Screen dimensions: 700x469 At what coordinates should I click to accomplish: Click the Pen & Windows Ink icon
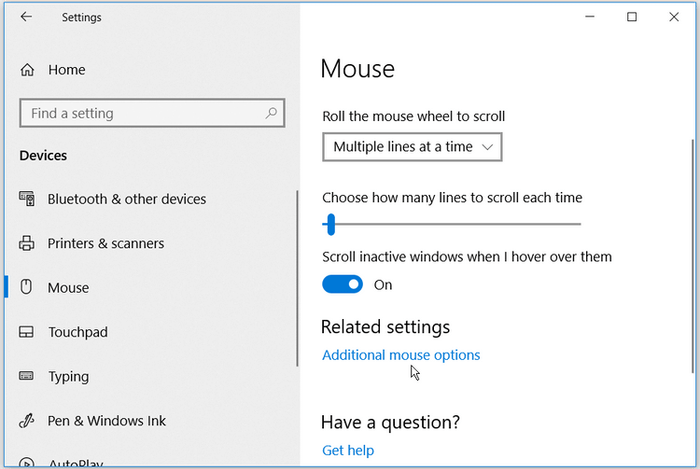[26, 420]
